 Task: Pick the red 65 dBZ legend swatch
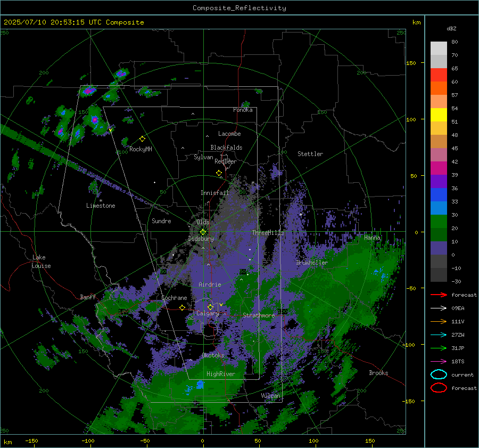pos(439,75)
